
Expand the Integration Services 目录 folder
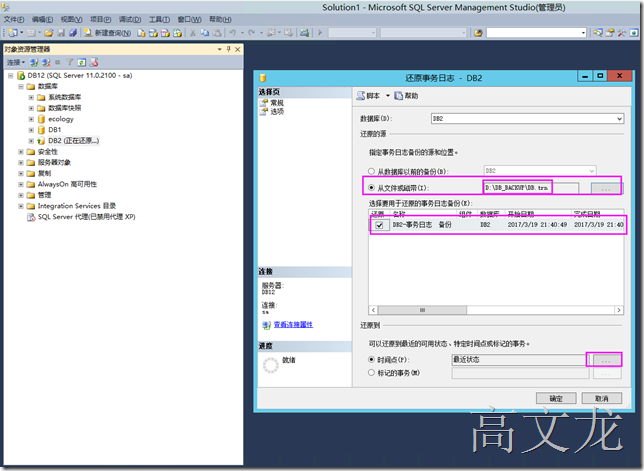(21, 206)
